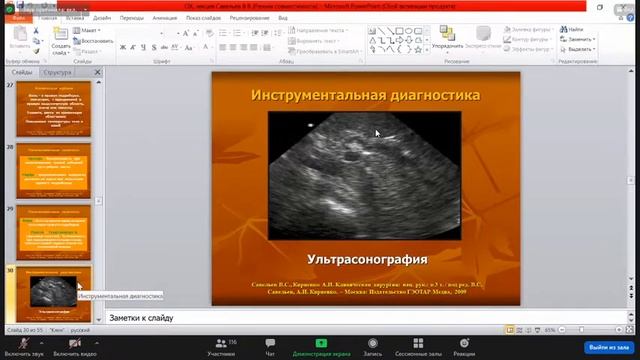Screen dimensions: 640x360
Task: Click the blue help question mark icon
Action: (631, 18)
